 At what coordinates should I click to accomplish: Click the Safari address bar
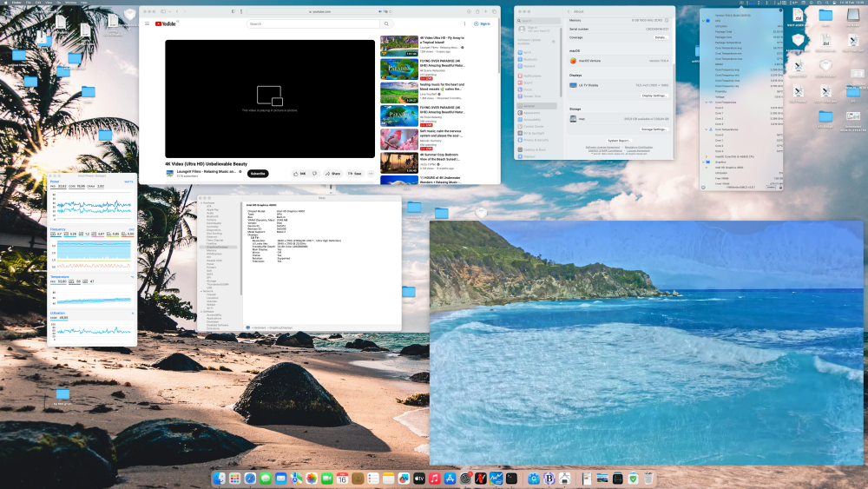320,11
